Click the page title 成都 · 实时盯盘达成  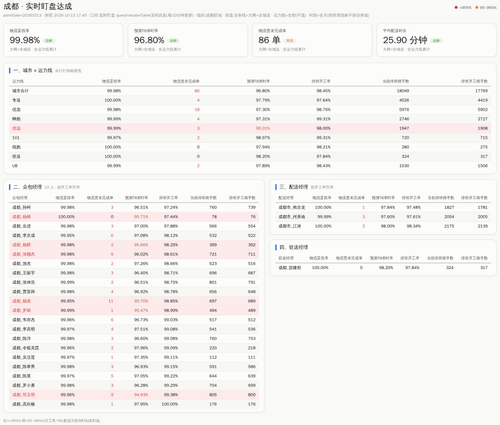(x=38, y=6)
